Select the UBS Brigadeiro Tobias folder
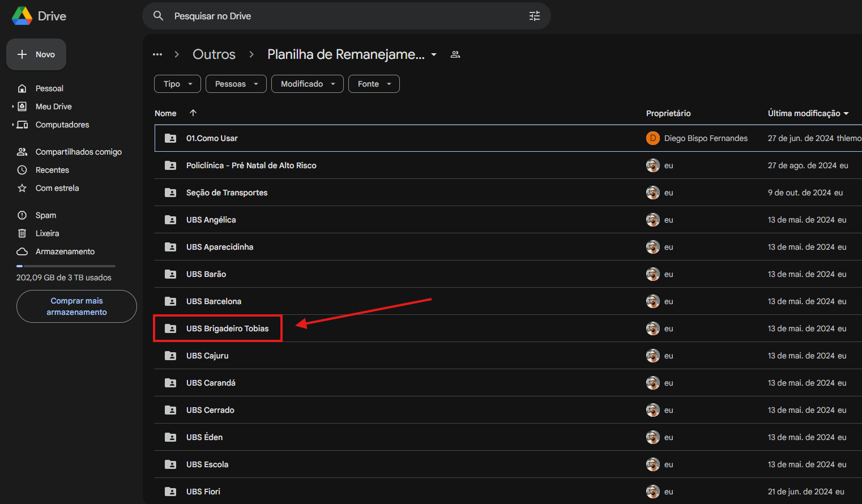 coord(227,328)
